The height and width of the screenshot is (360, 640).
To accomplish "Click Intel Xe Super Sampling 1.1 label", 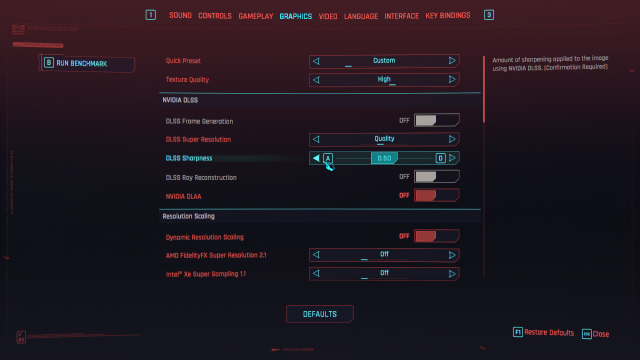I will [206, 274].
